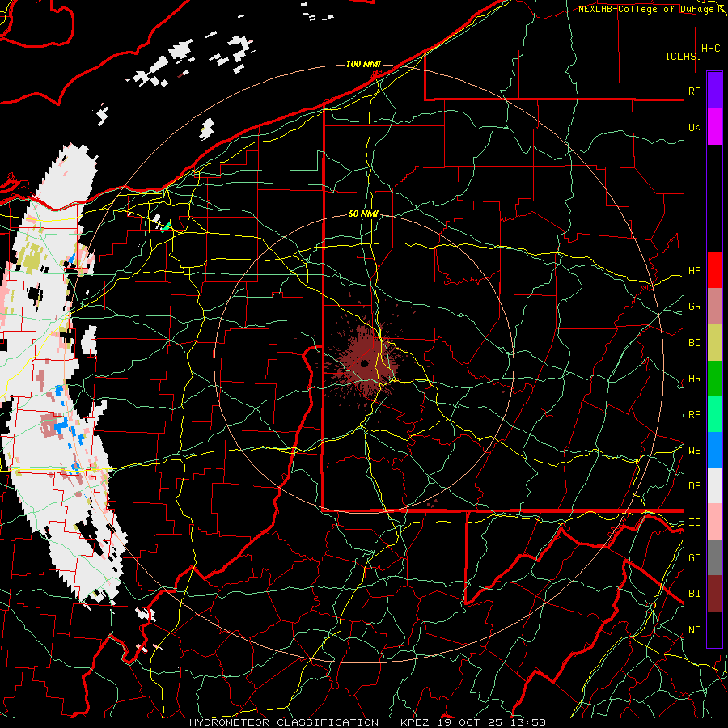Screen dimensions: 728x728
Task: Click the magenta UK legend color swatch
Action: [714, 127]
